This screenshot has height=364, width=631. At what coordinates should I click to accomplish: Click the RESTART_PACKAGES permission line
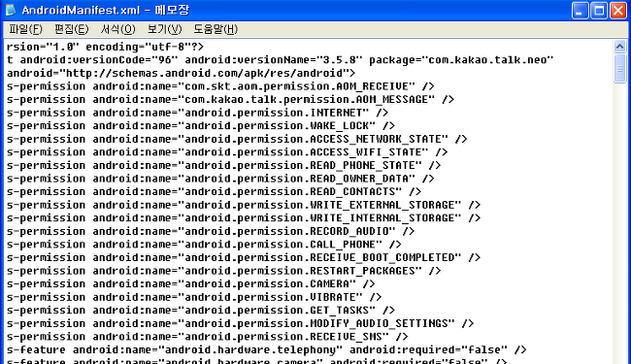[x=223, y=271]
